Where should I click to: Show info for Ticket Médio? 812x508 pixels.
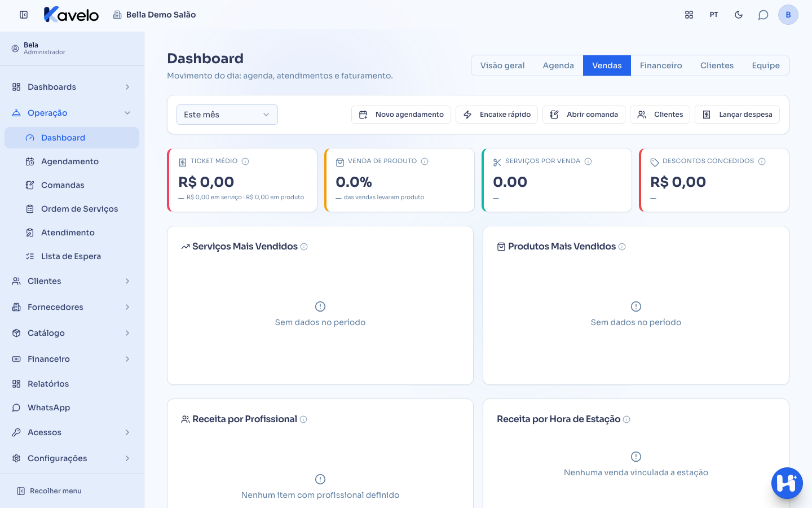pyautogui.click(x=245, y=161)
